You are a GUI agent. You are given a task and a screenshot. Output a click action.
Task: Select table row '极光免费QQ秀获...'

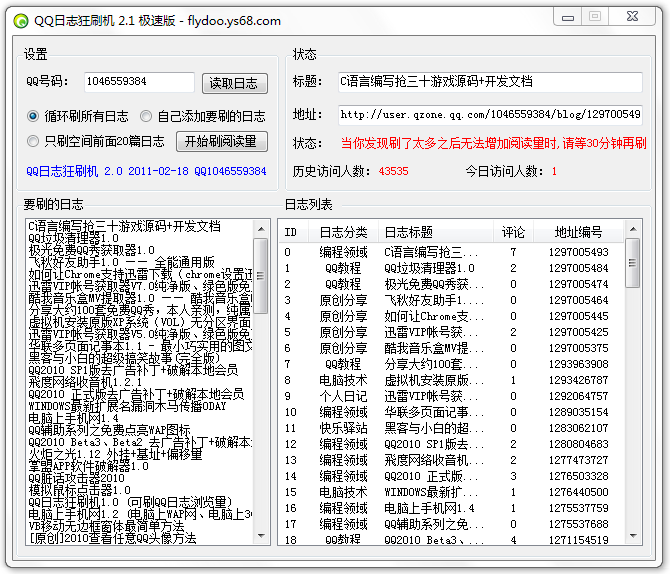pyautogui.click(x=451, y=284)
